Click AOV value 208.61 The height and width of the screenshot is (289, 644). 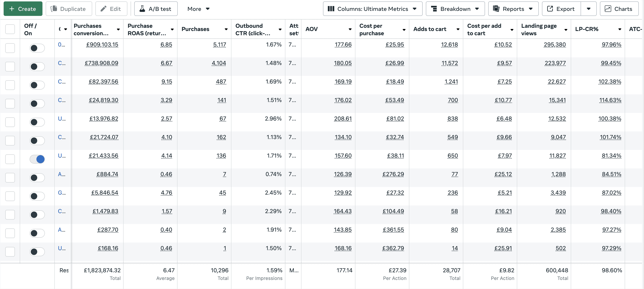tap(343, 119)
